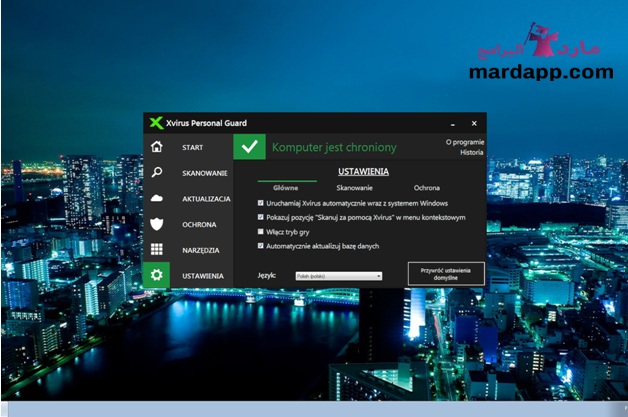
Task: Click the Ustawienia gear icon
Action: pos(157,275)
